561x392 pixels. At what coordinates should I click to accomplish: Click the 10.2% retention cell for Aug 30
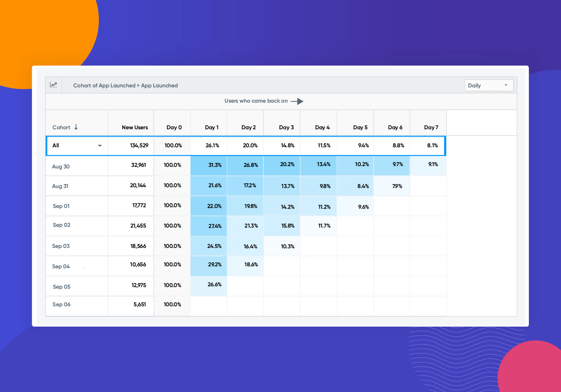coord(355,165)
